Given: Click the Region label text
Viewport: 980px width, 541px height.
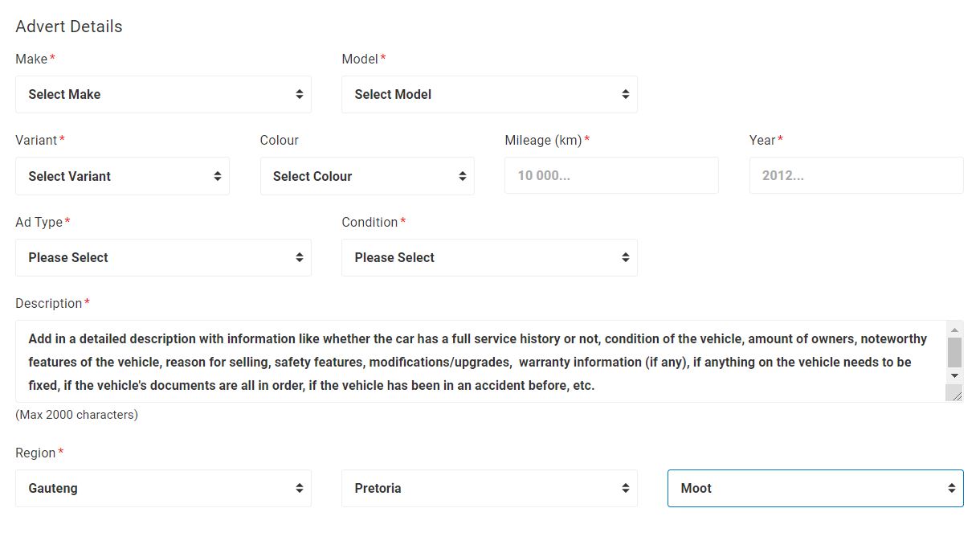Looking at the screenshot, I should click(x=35, y=453).
